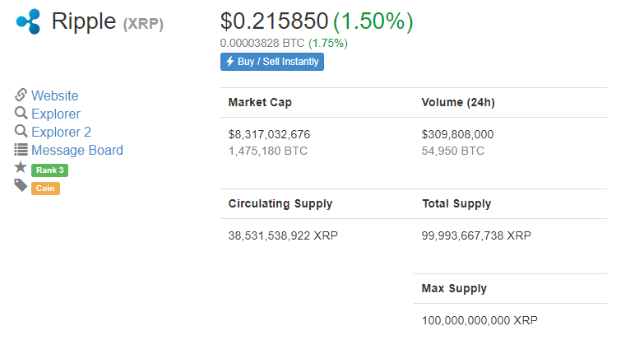Click the star icon beside Rank 3
This screenshot has width=644, height=354.
tap(21, 168)
